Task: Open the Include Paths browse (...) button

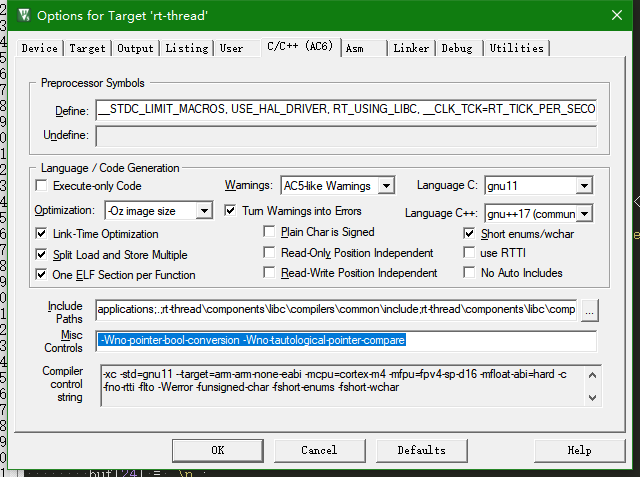Action: click(590, 311)
